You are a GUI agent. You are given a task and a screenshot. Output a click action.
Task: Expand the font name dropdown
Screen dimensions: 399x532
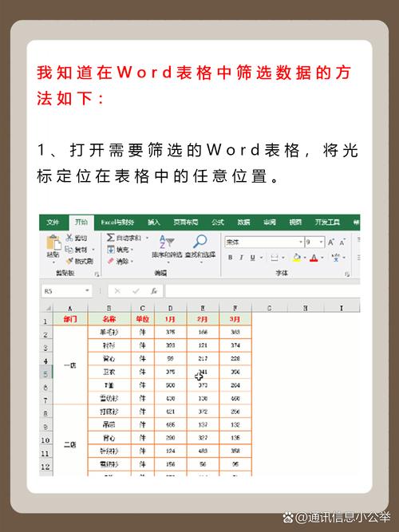(x=301, y=242)
